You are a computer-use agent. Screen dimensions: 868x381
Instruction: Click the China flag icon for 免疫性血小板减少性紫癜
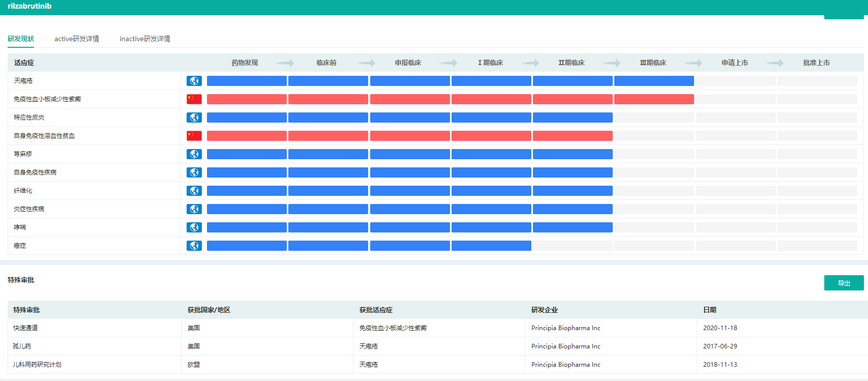click(194, 99)
